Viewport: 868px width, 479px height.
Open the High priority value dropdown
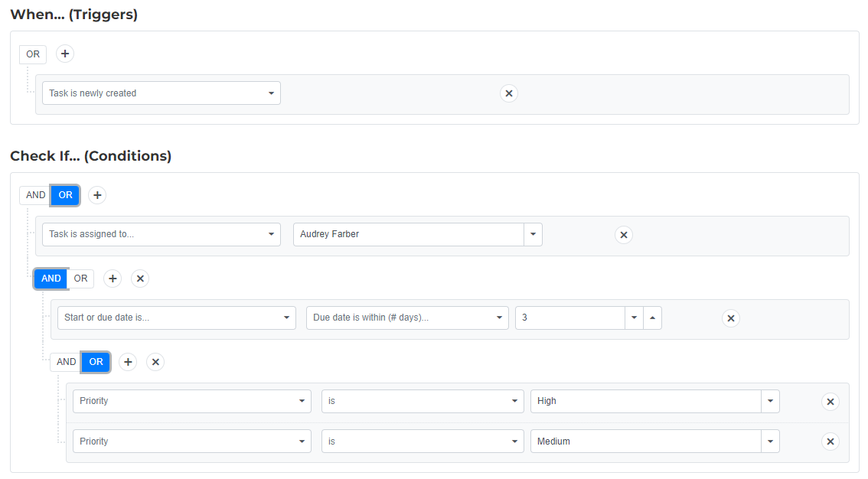click(770, 402)
